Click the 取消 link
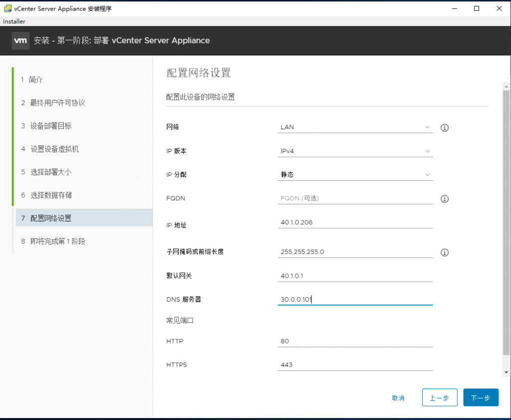 tap(398, 398)
